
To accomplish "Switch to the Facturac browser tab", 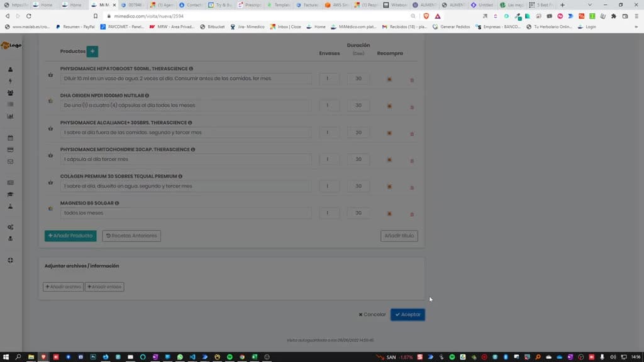I will coord(308,5).
